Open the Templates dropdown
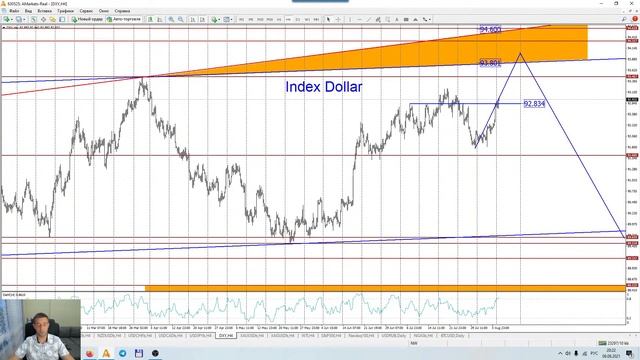This screenshot has height=360, width=640. click(x=228, y=19)
